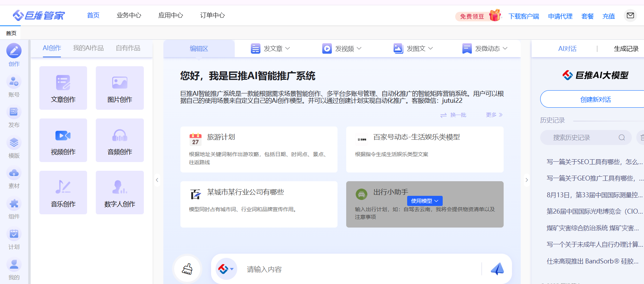Screen dimensions: 644x284
Task: Select the 编辑区 tab
Action: [x=199, y=48]
